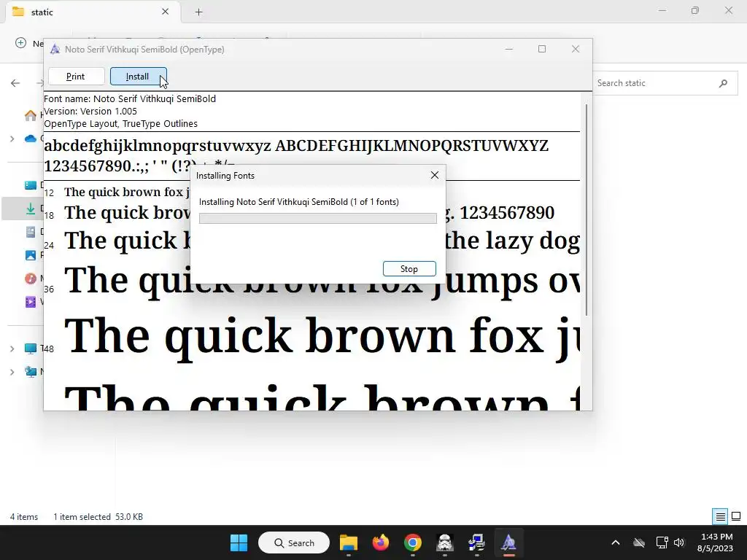Click the font installation progress bar
Screen dimensions: 747x560
tap(318, 218)
